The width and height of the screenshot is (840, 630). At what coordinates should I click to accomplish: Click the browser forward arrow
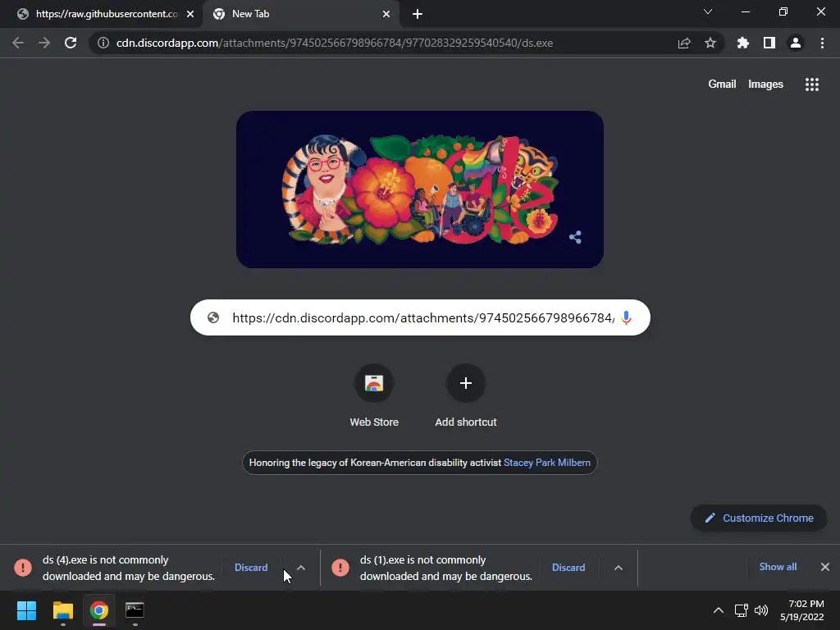[x=44, y=43]
